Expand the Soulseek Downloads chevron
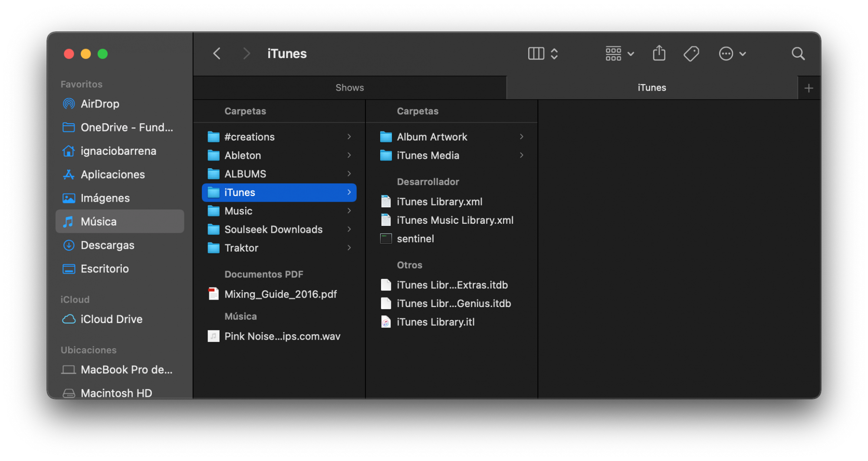 [349, 229]
